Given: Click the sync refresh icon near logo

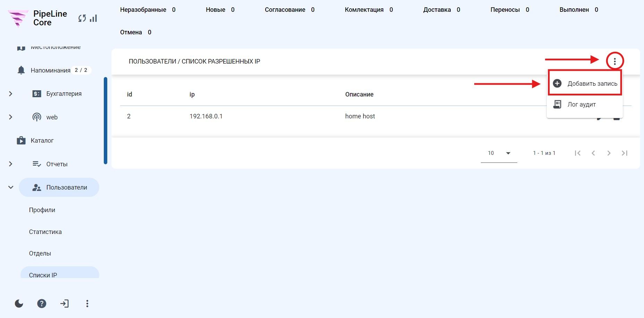Looking at the screenshot, I should click(82, 18).
